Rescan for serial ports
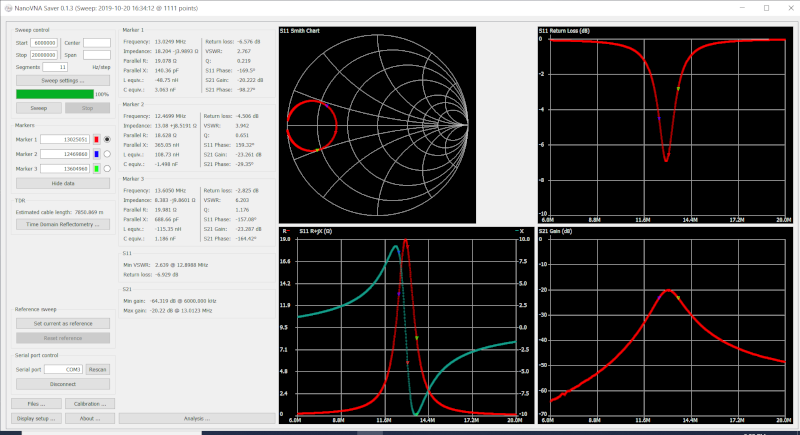The image size is (800, 435). (97, 369)
